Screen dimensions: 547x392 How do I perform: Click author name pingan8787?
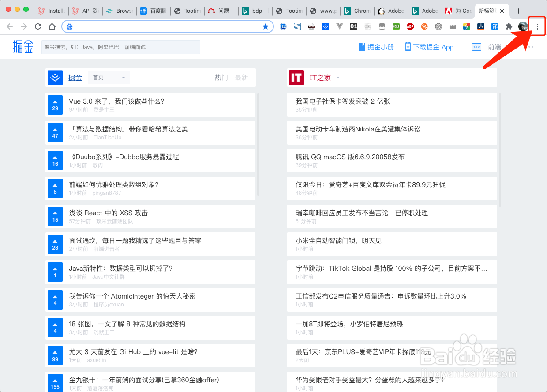click(x=107, y=193)
